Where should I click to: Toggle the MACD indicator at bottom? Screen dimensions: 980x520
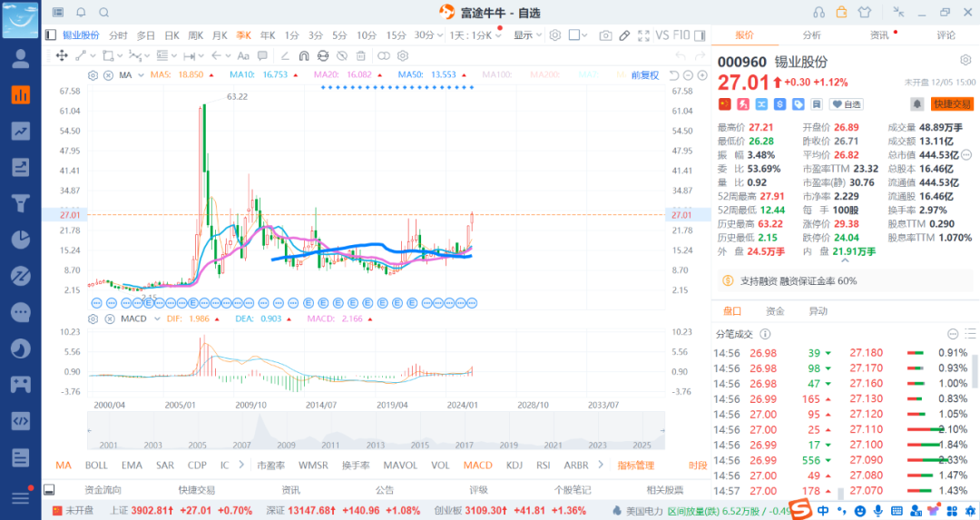(x=477, y=466)
